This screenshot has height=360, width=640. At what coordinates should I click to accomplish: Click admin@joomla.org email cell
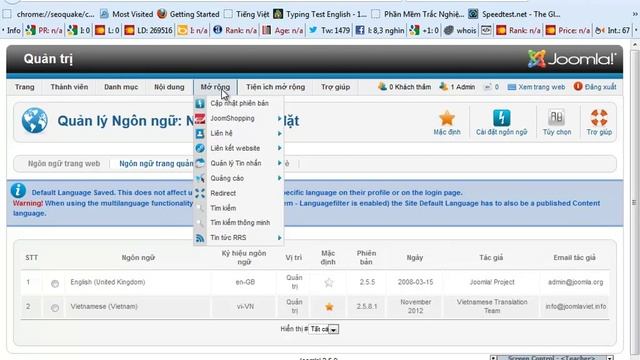click(575, 282)
